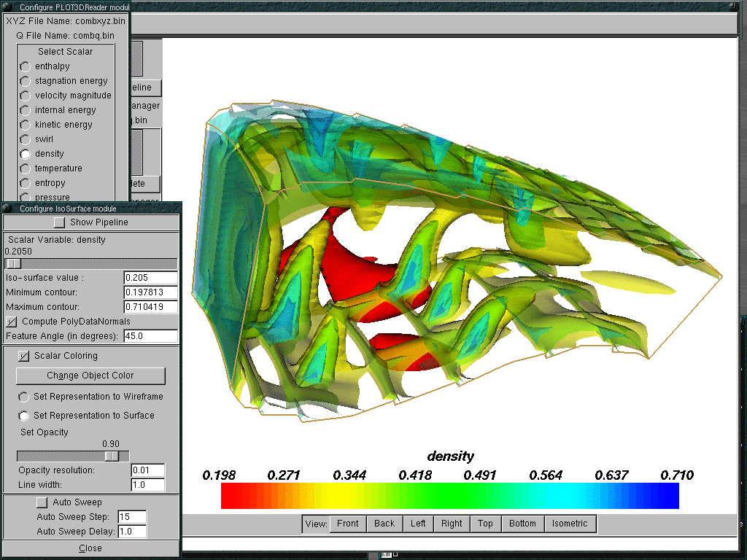Click the opacity slider handle
This screenshot has width=747, height=560.
[112, 456]
